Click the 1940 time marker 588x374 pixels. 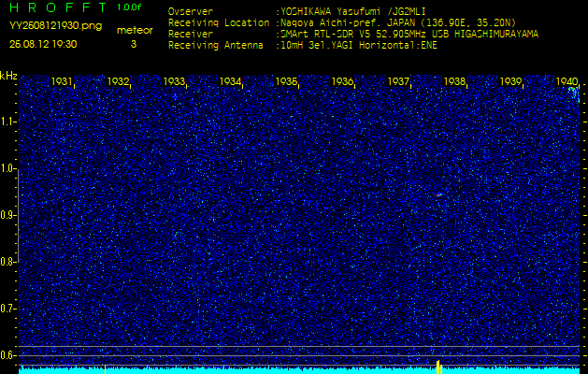coord(566,81)
